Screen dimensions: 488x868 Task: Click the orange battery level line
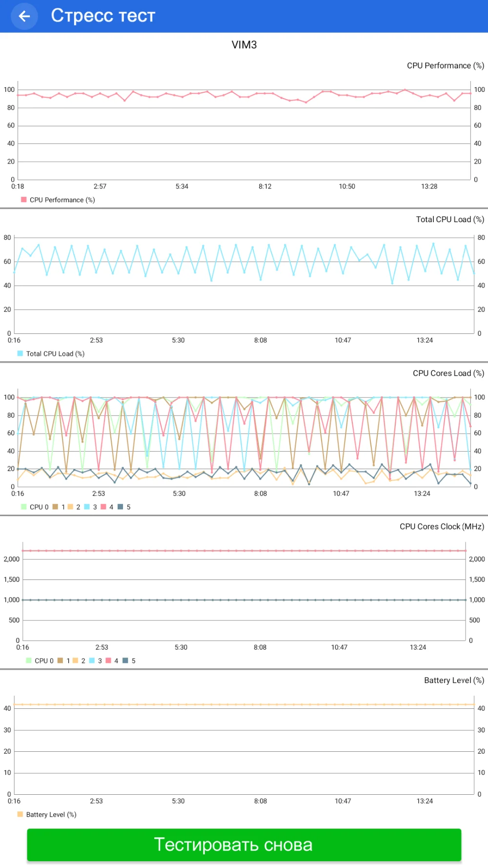[x=244, y=704]
